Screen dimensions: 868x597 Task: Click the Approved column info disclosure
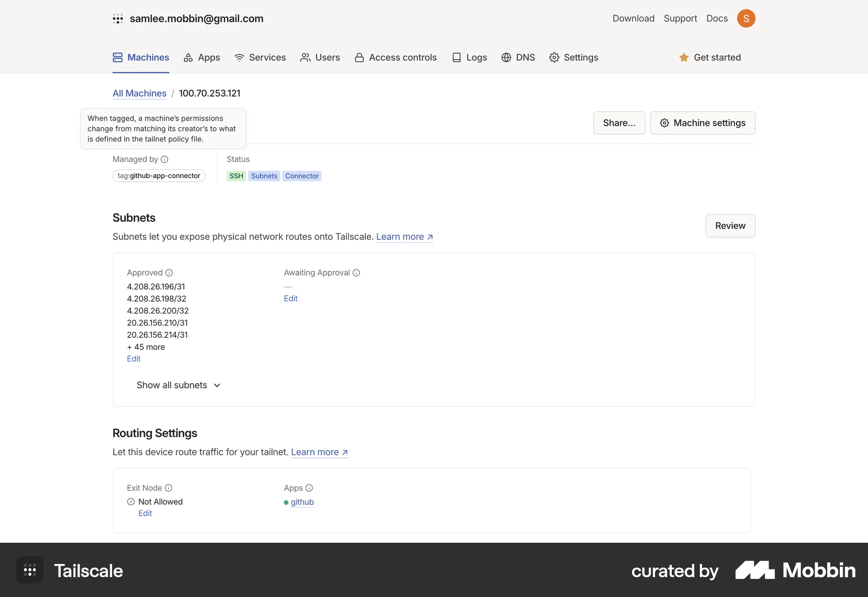(169, 273)
